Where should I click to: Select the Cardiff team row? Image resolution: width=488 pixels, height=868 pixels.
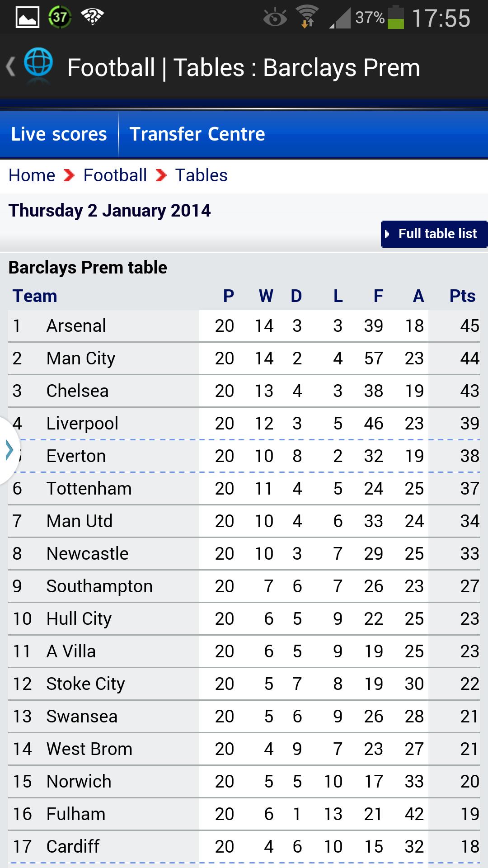click(244, 847)
